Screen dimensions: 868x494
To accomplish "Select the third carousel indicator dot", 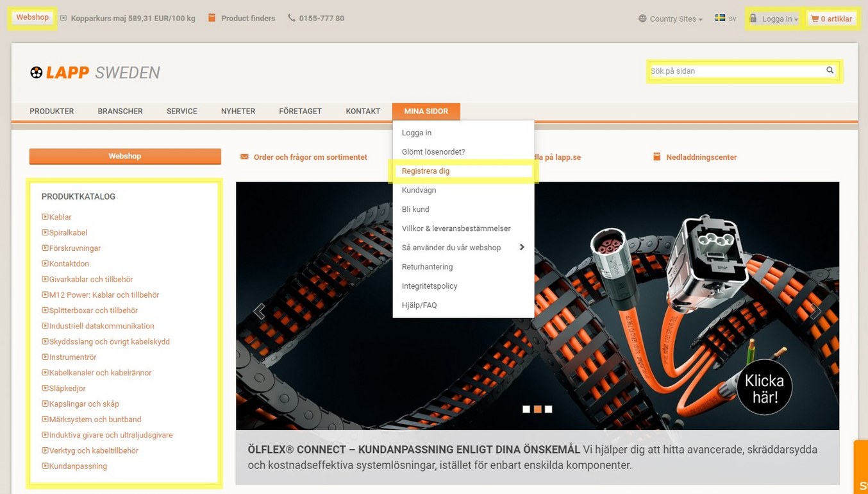I will (549, 409).
